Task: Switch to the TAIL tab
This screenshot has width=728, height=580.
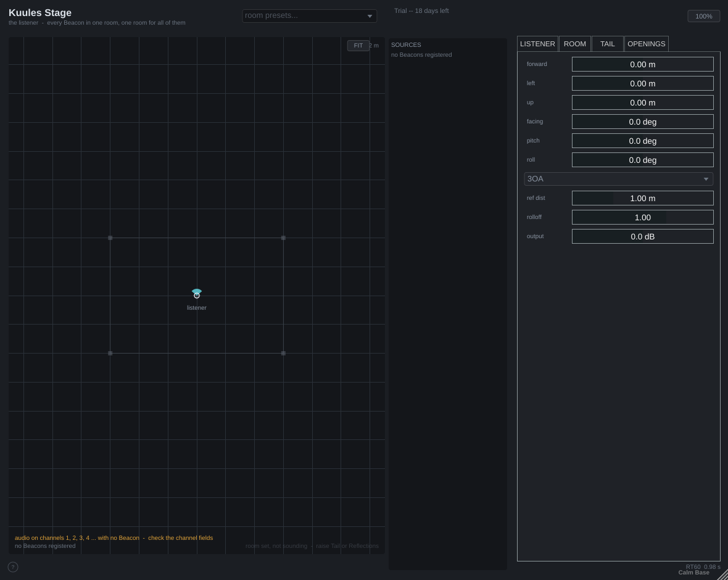Action: coord(607,44)
